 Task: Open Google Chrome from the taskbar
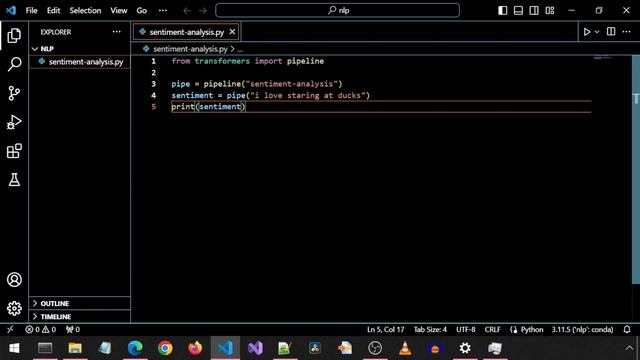165,348
